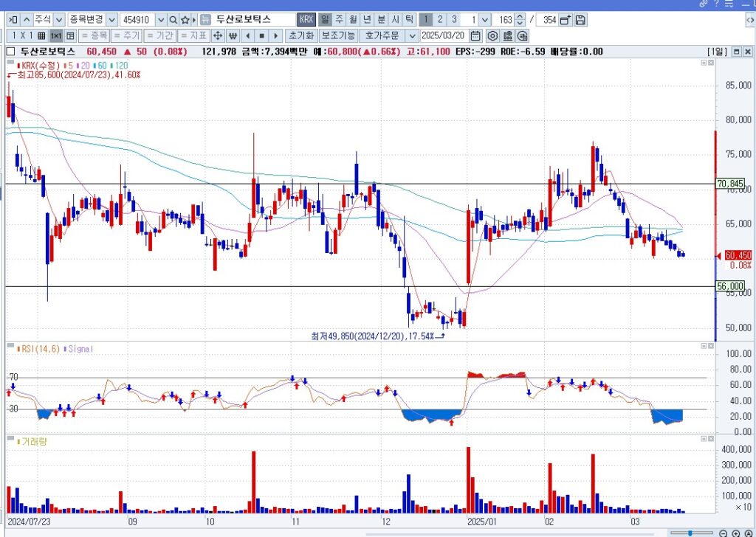Open the calendar date picker icon
The height and width of the screenshot is (537, 756).
[x=475, y=35]
